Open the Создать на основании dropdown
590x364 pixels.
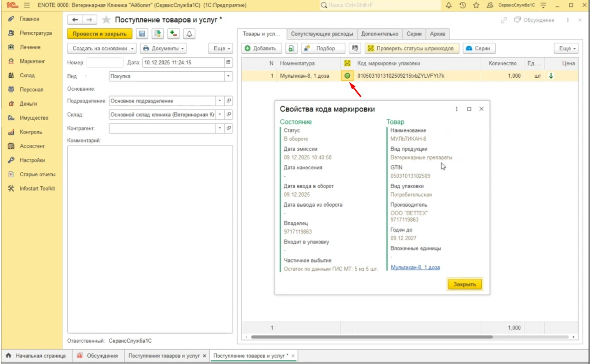[104, 48]
